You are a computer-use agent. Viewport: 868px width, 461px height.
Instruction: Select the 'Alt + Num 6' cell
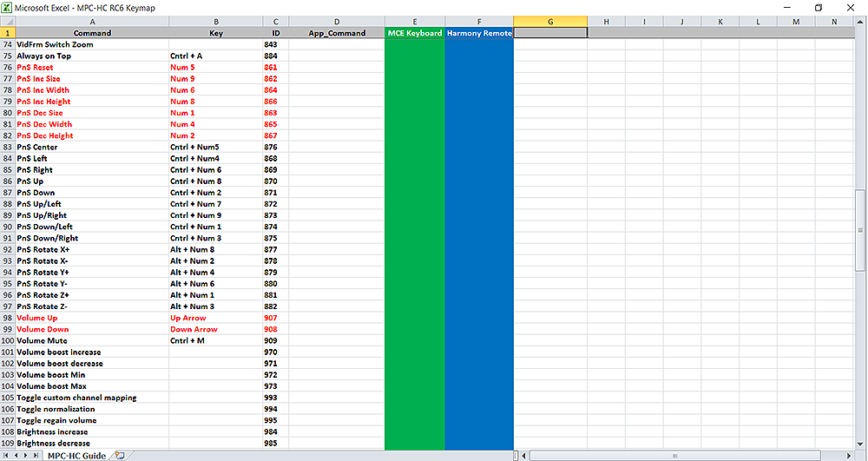tap(216, 284)
